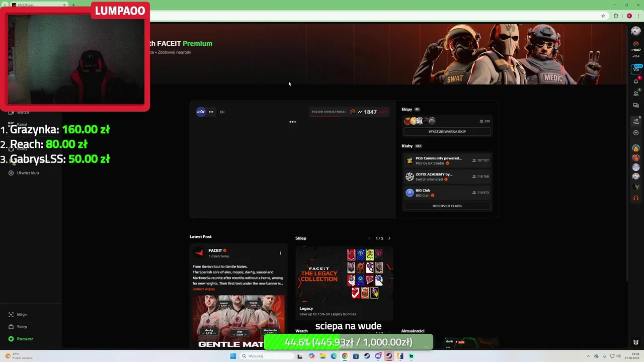Open the profile avatar in the right sidebar
Viewport: 644px width, 362px height.
tap(636, 31)
